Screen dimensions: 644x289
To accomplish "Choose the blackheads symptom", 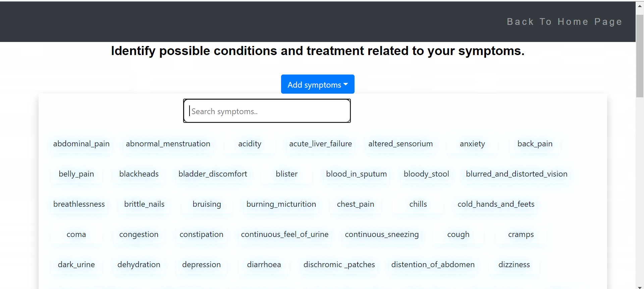I will tap(139, 174).
